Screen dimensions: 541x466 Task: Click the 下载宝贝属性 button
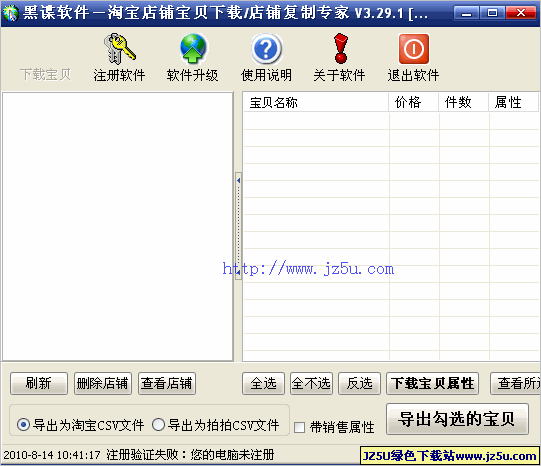432,383
